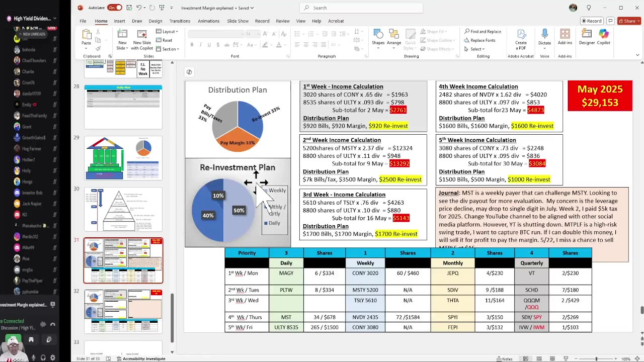The height and width of the screenshot is (362, 644).
Task: Switch to Slide Sorter view
Action: (539, 358)
